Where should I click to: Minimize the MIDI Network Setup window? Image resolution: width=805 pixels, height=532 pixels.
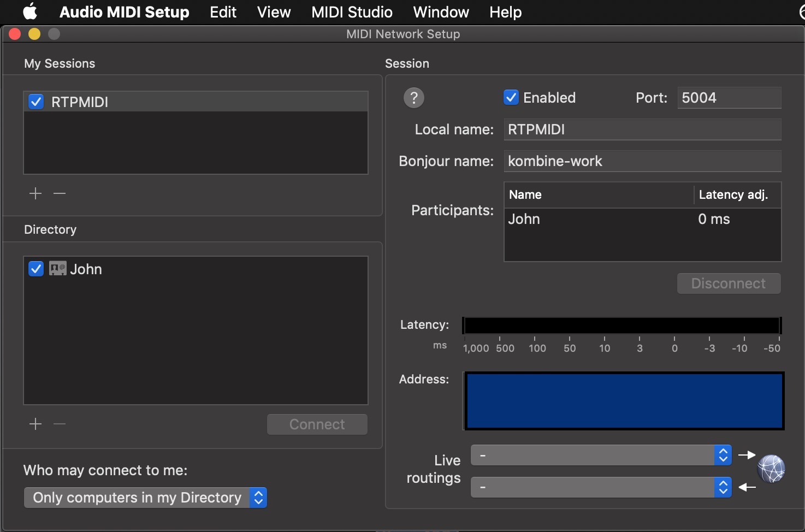pos(34,34)
